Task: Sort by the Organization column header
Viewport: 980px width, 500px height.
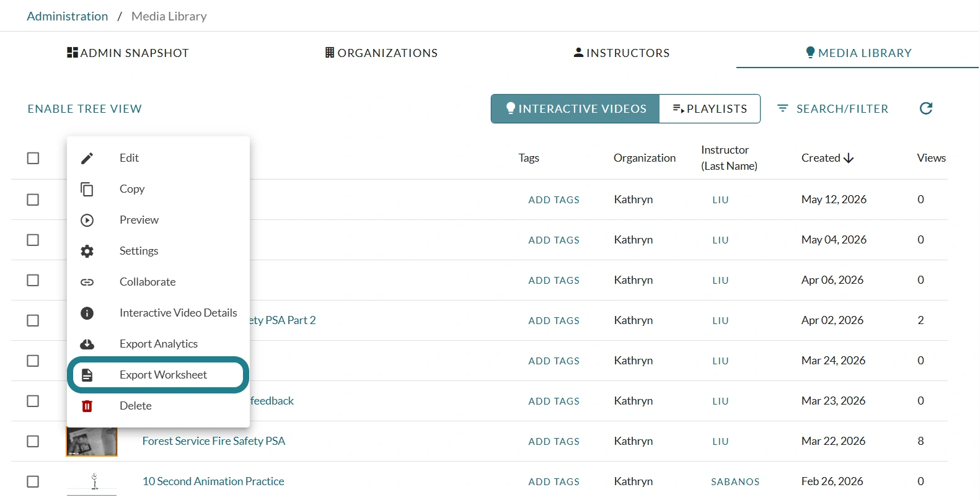Action: 645,158
